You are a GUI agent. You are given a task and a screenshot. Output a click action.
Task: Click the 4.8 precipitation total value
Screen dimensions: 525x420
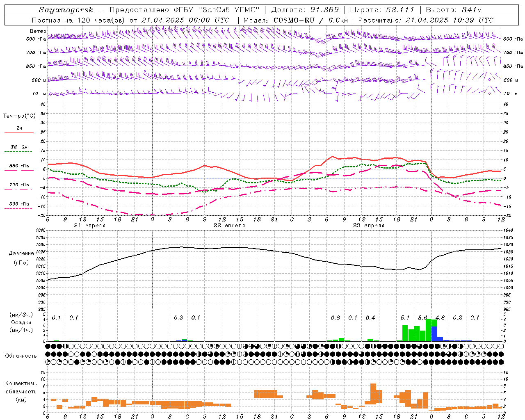(440, 317)
